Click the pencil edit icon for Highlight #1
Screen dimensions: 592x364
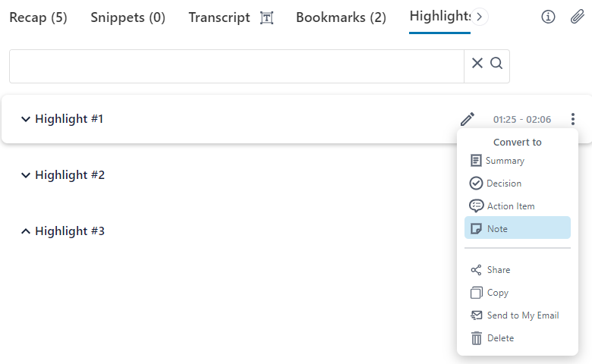468,119
